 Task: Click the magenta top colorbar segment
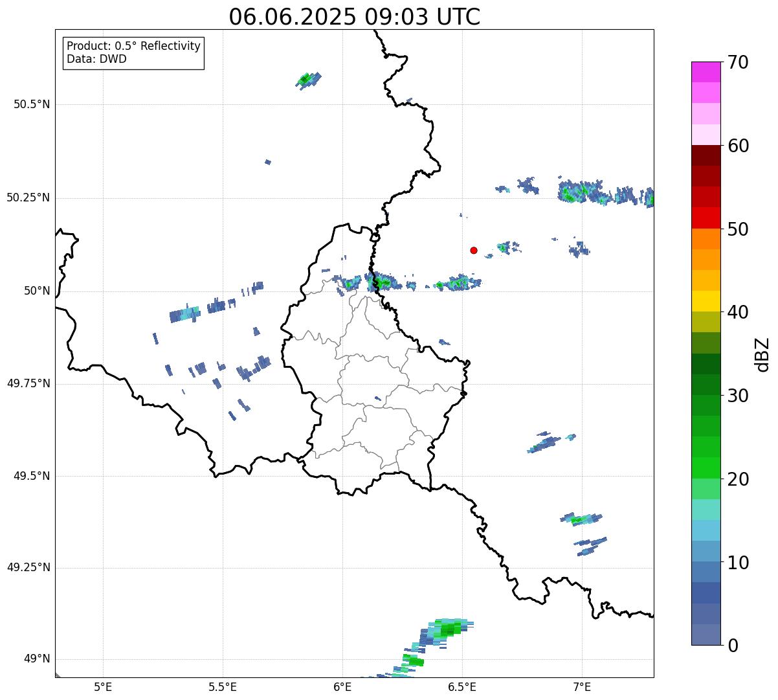click(706, 72)
